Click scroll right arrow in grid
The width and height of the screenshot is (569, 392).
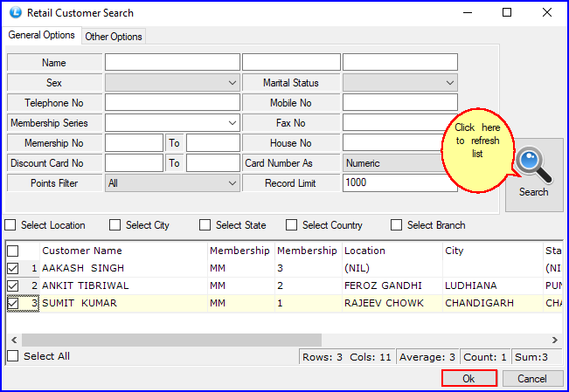(x=554, y=340)
